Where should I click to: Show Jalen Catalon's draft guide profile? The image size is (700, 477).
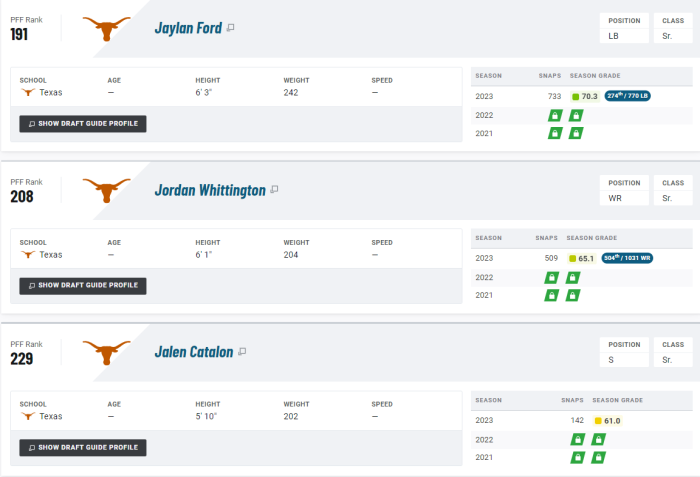pos(83,447)
